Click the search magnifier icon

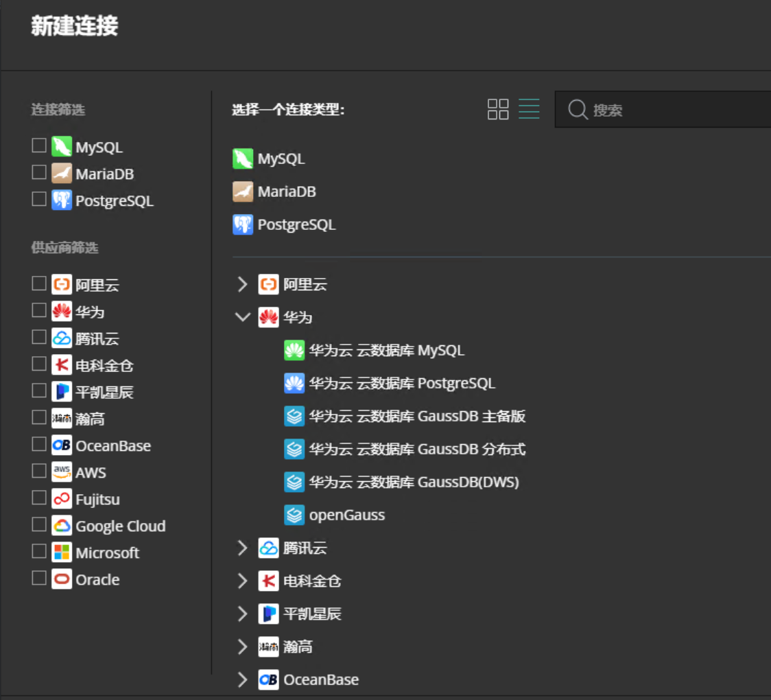click(x=578, y=110)
